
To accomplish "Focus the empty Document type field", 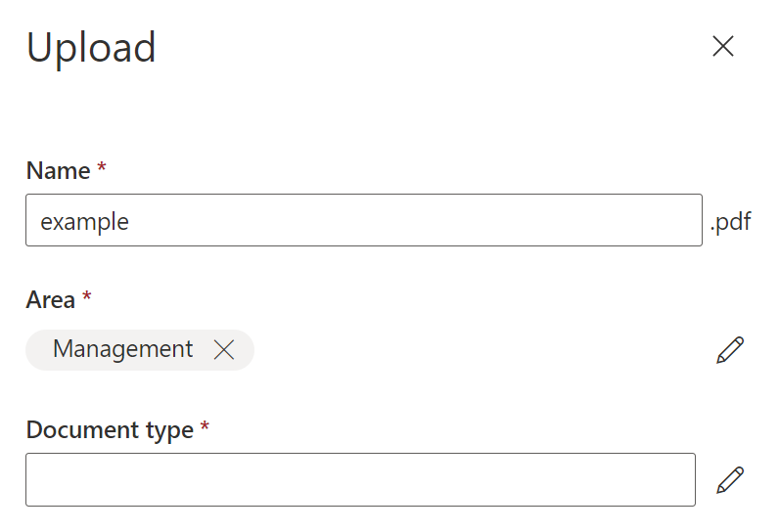I will pyautogui.click(x=360, y=479).
